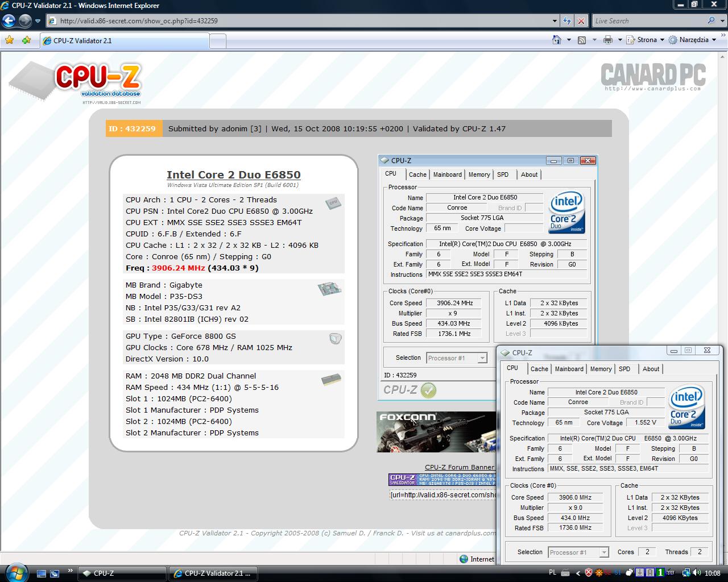Click the RSS feeds icon
728x582 pixels.
click(x=582, y=40)
